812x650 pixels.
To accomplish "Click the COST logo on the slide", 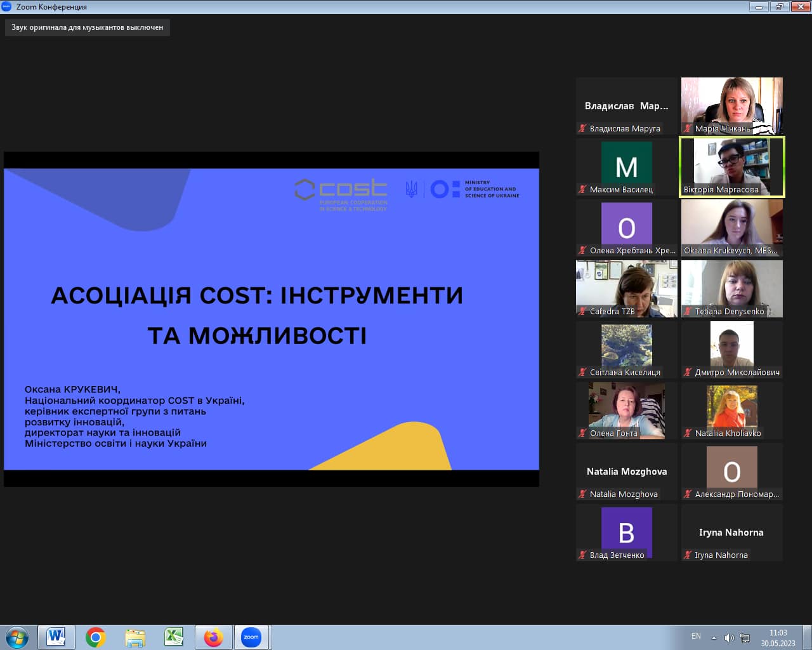I will click(x=341, y=194).
